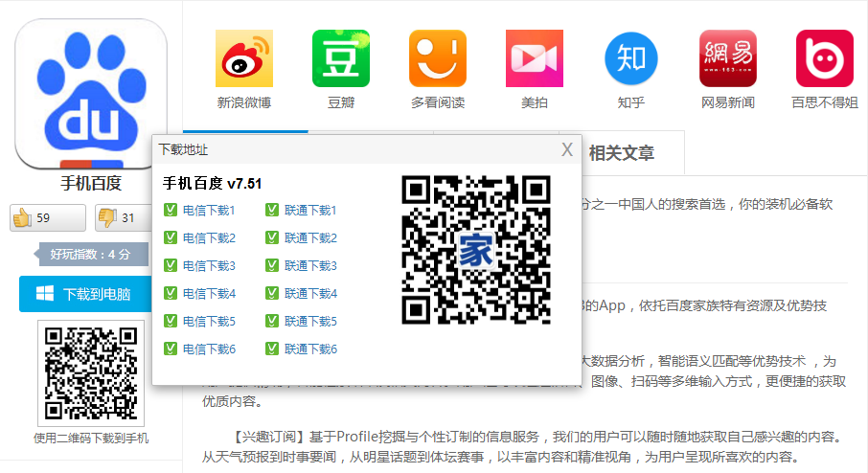Open the 电信下载4 link
The image size is (868, 473).
209,294
